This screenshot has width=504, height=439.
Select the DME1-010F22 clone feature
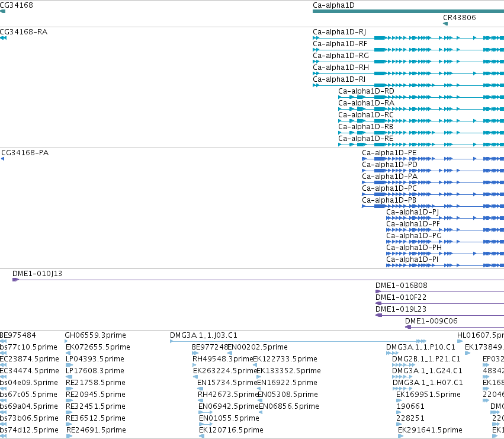[439, 303]
